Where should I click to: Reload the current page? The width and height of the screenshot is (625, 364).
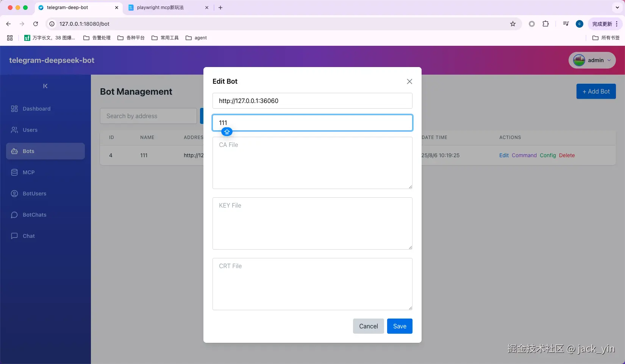tap(36, 24)
